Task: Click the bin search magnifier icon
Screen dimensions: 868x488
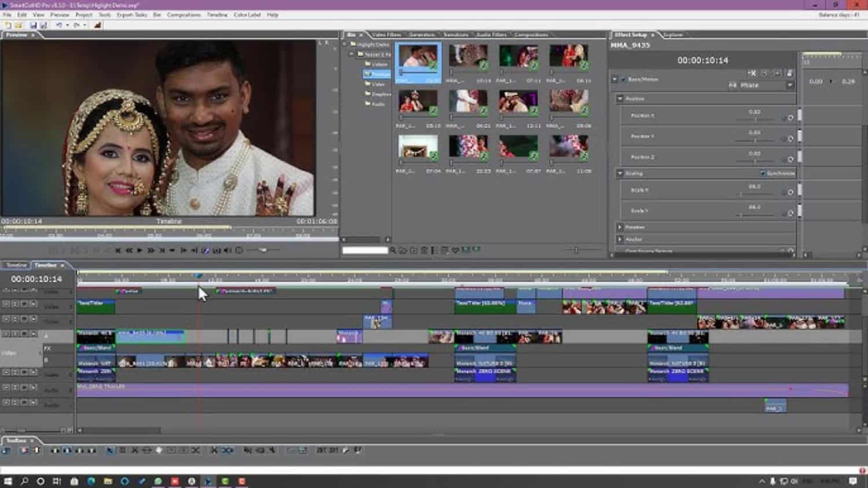Action: coord(392,250)
